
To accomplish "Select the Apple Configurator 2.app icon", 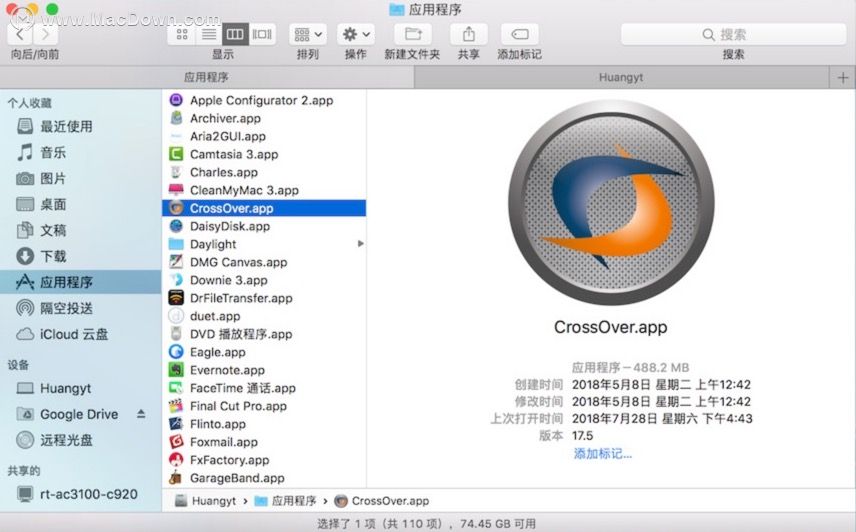I will pos(176,100).
